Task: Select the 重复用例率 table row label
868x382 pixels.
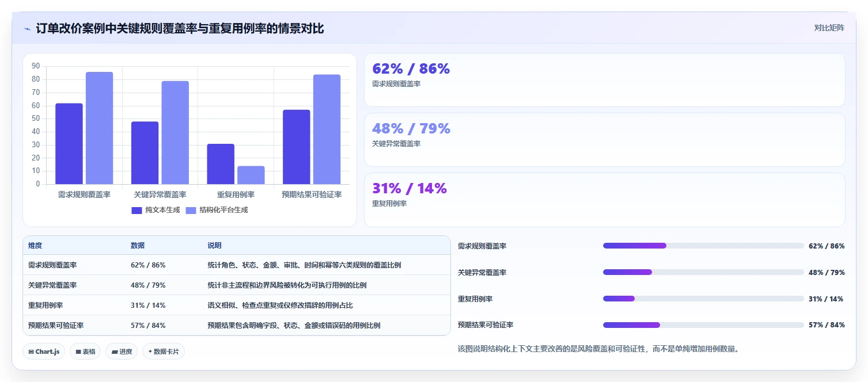Action: pos(46,305)
